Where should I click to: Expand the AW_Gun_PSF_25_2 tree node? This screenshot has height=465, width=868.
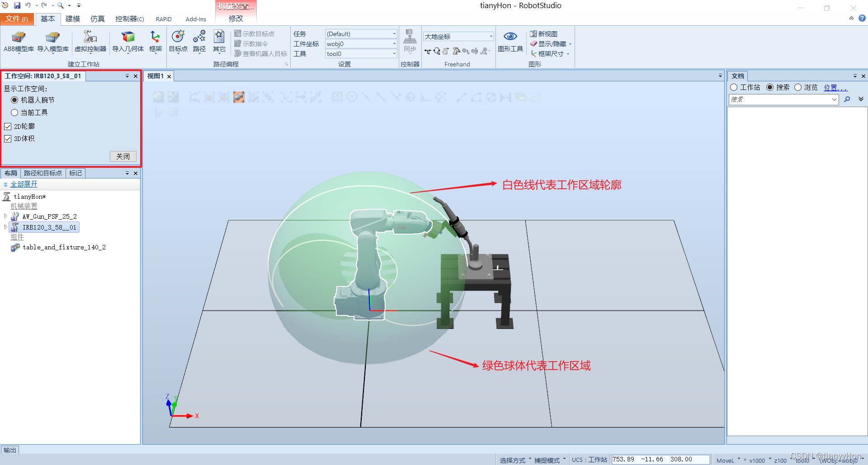pyautogui.click(x=5, y=216)
